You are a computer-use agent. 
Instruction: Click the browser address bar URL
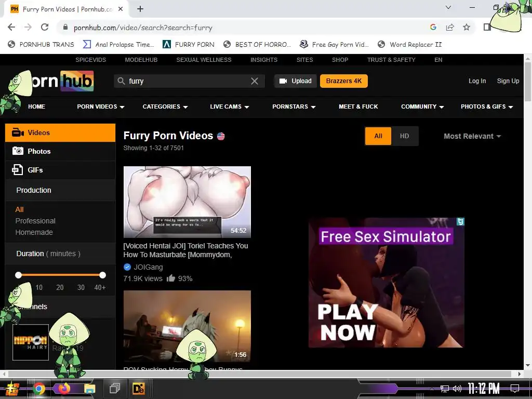143,28
